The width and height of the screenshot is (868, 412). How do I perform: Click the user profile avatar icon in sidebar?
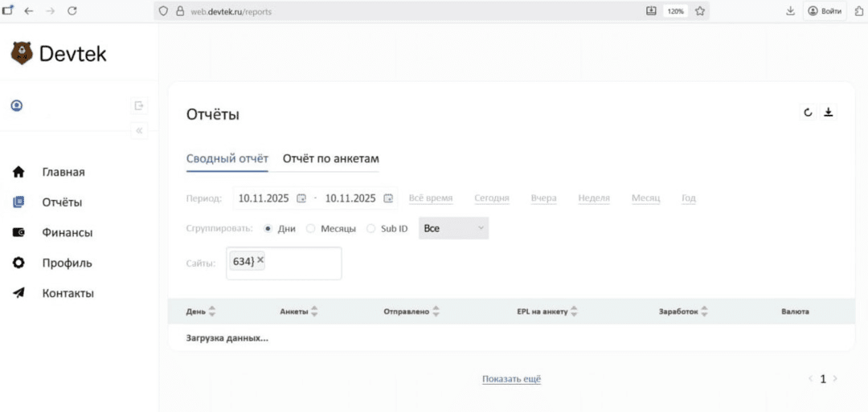(17, 105)
